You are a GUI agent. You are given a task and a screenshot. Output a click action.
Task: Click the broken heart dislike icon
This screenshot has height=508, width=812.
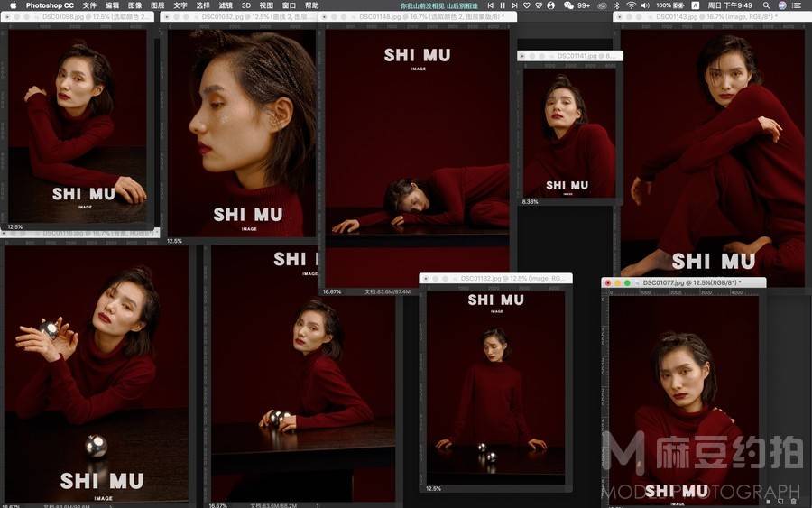[x=539, y=5]
